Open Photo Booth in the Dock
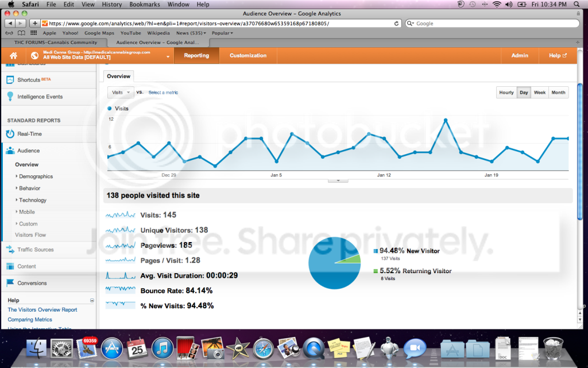588x368 pixels. point(188,348)
